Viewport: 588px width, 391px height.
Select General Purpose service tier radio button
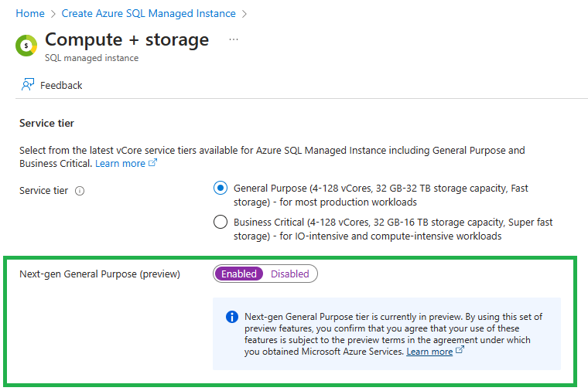(220, 188)
